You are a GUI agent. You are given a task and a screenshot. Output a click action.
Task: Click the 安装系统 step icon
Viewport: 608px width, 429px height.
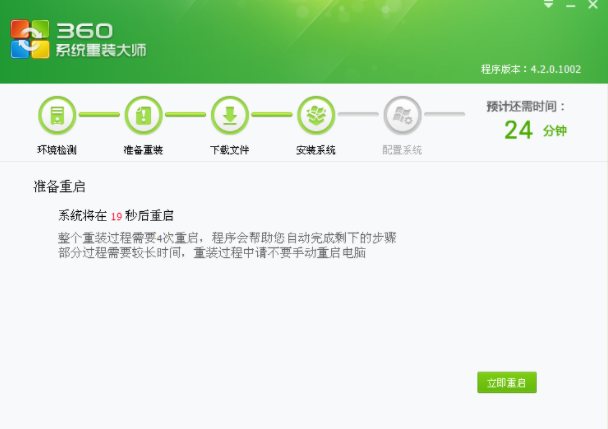click(x=316, y=115)
